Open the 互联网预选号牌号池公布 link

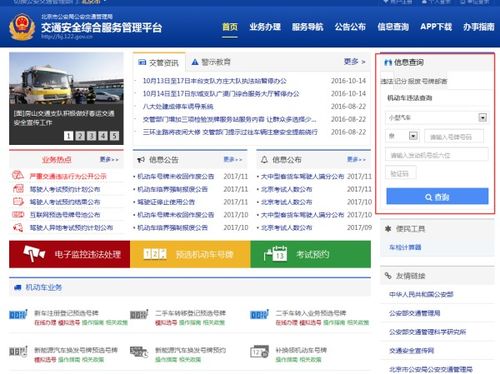coord(65,215)
